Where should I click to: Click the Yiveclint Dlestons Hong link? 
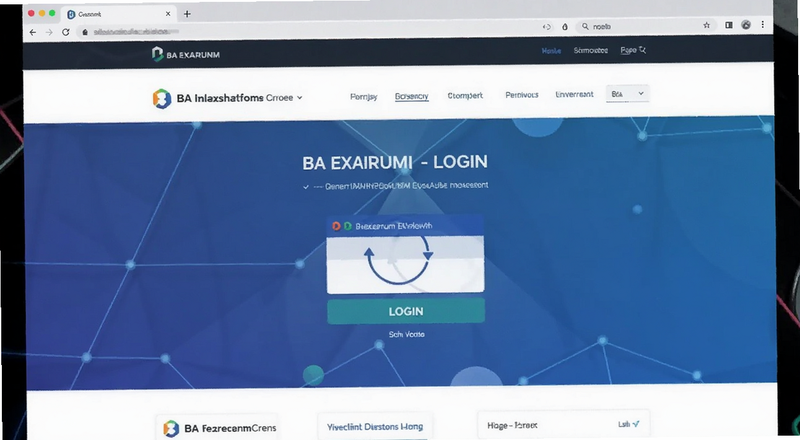(x=374, y=427)
